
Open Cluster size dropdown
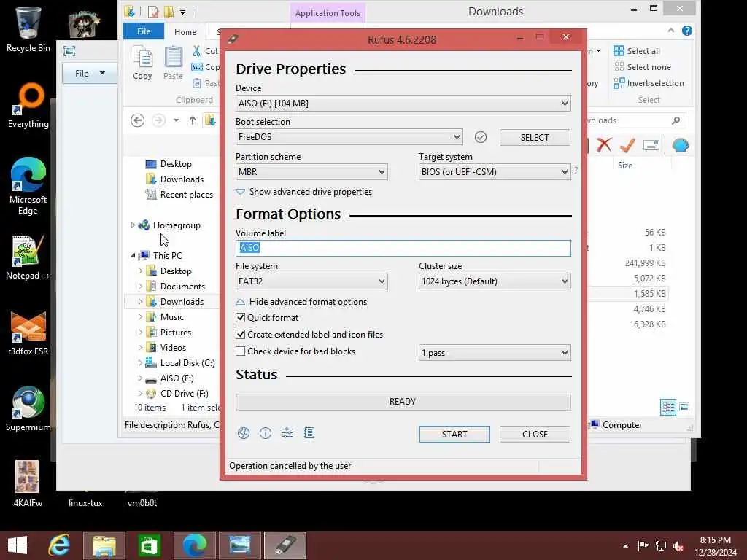pos(495,281)
